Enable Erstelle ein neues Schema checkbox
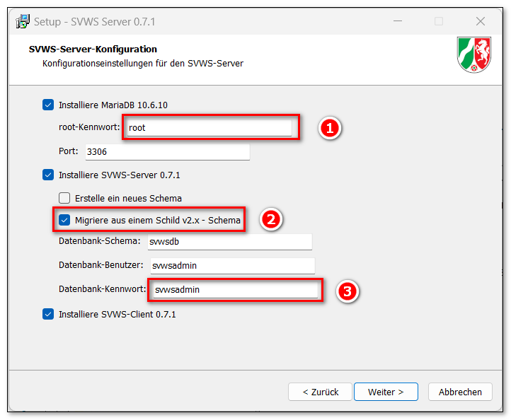The height and width of the screenshot is (420, 511). tap(64, 198)
